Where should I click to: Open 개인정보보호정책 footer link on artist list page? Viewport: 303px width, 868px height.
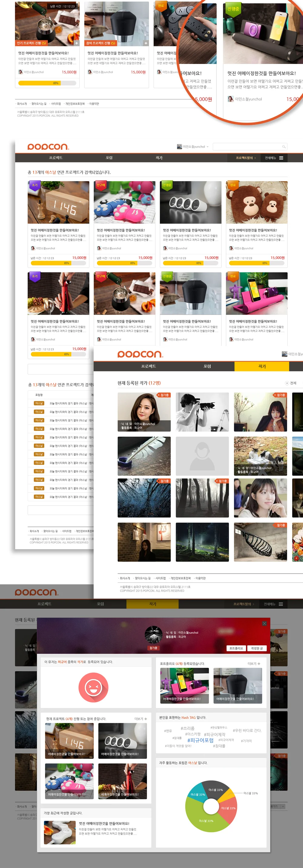(x=180, y=578)
